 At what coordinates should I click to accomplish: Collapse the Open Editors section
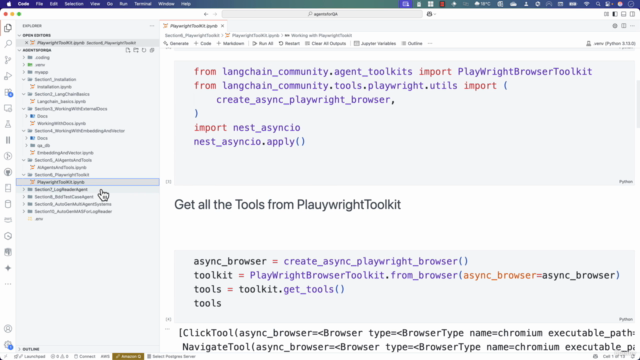19,36
